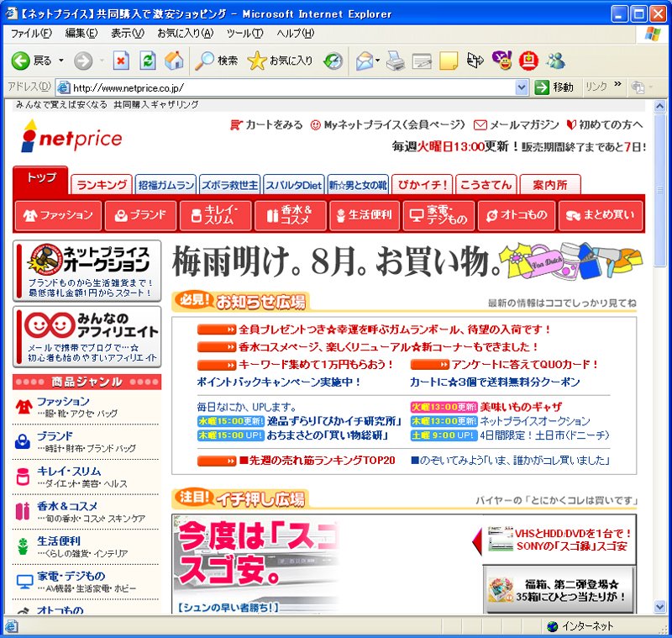Print page using printer icon
This screenshot has width=672, height=638.
pos(395,61)
